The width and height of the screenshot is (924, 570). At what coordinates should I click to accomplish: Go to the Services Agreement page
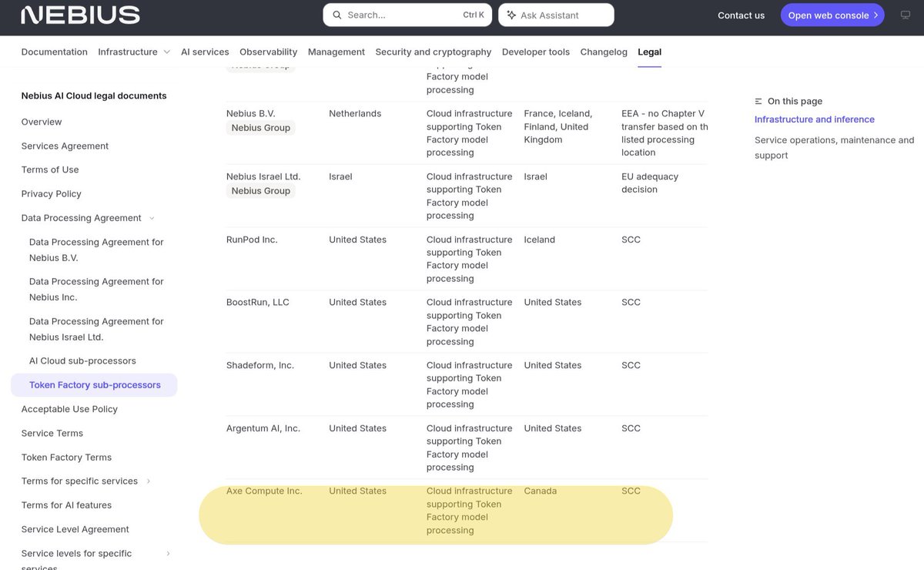[65, 146]
